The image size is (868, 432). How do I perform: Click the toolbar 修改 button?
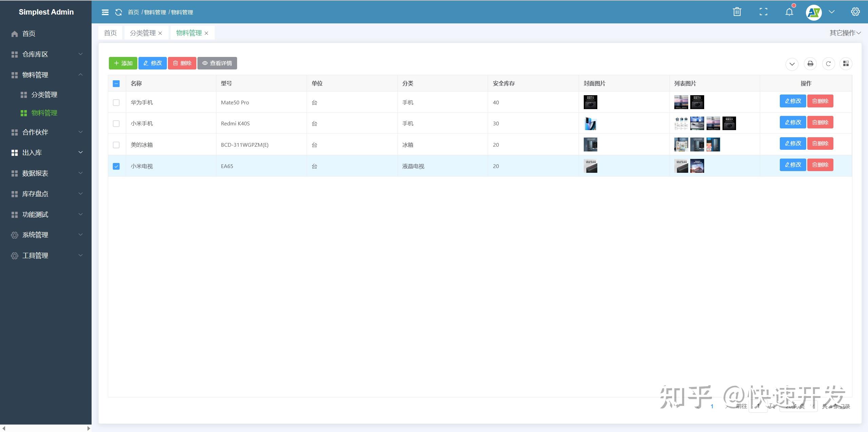click(x=153, y=63)
